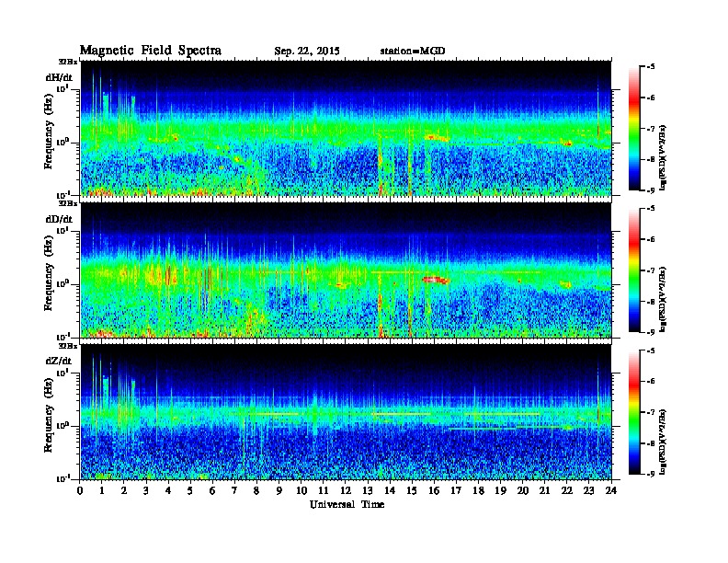Click hour "19" on the time axis
The width and height of the screenshot is (728, 563).
500,490
